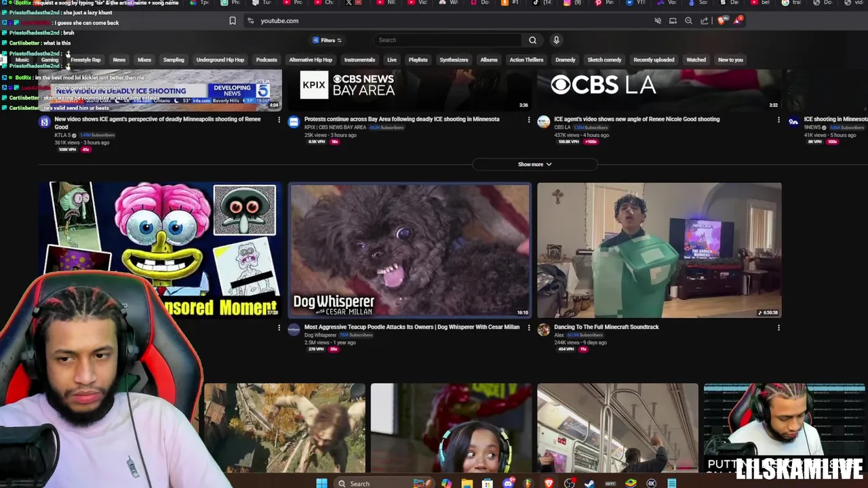Viewport: 868px width, 488px height.
Task: Select the News filter chip
Action: (119, 60)
